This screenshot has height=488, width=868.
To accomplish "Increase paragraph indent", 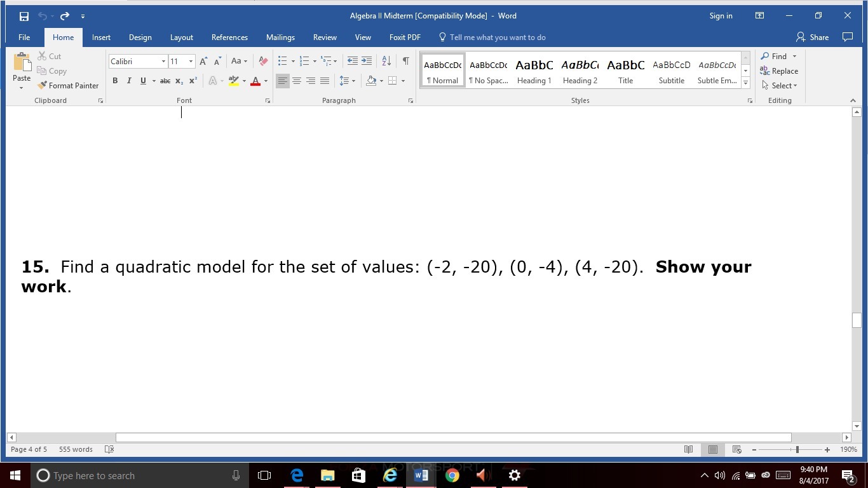I will [x=367, y=61].
